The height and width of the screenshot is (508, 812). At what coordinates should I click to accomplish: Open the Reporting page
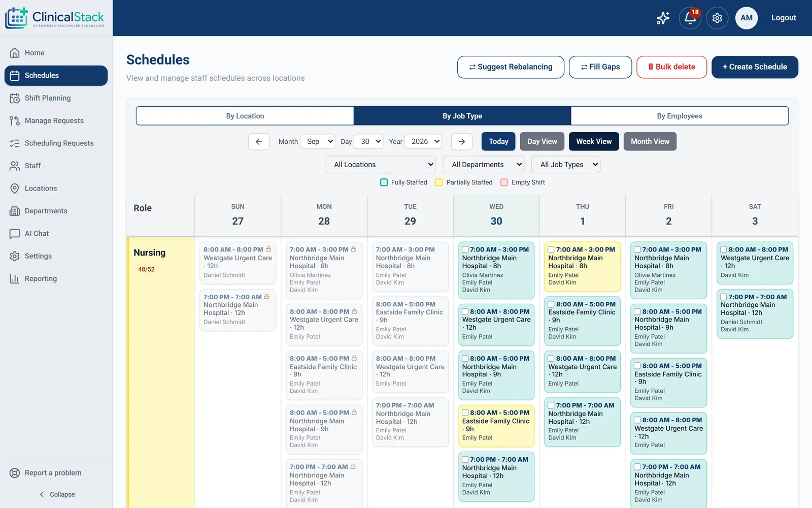coord(56,279)
